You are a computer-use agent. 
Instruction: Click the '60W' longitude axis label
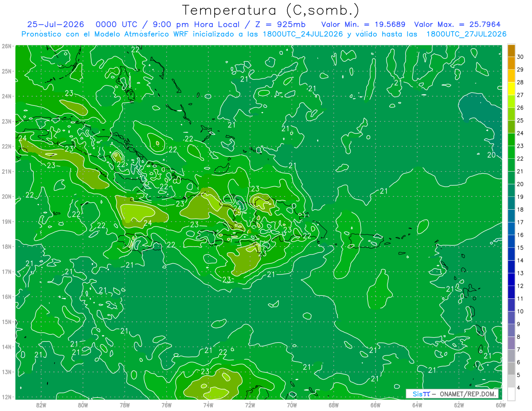[501, 405]
